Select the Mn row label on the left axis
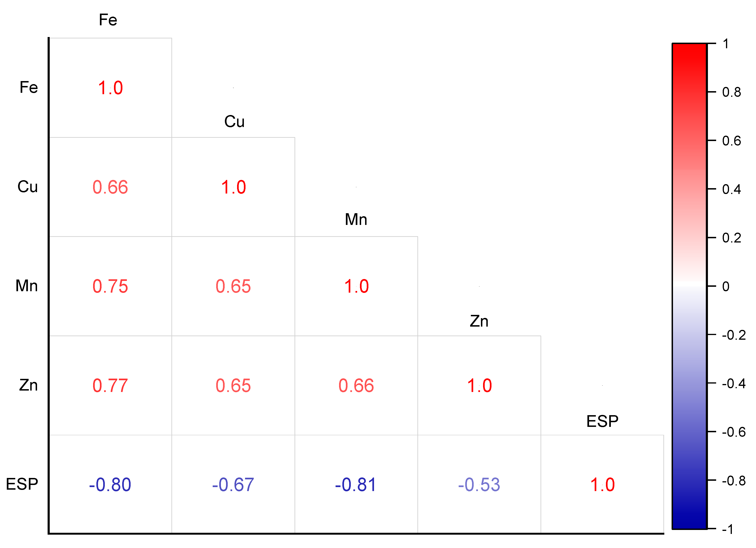The height and width of the screenshot is (548, 756). (x=27, y=286)
